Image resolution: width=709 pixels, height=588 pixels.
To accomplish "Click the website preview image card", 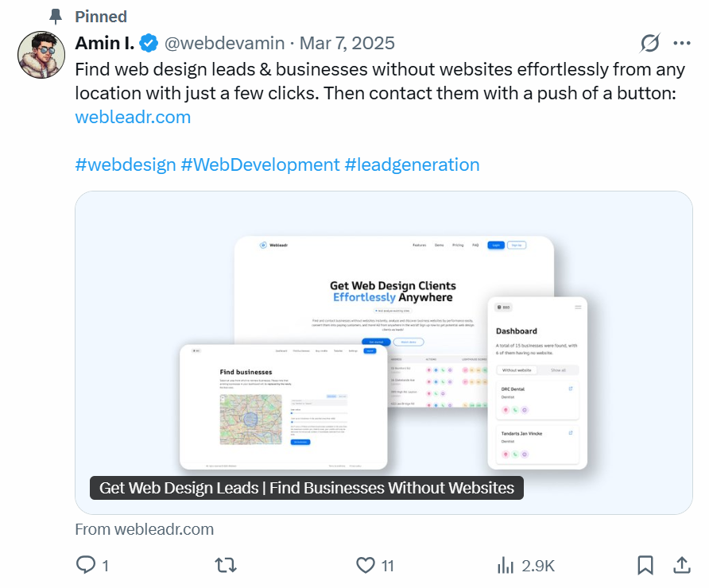I will coord(382,350).
